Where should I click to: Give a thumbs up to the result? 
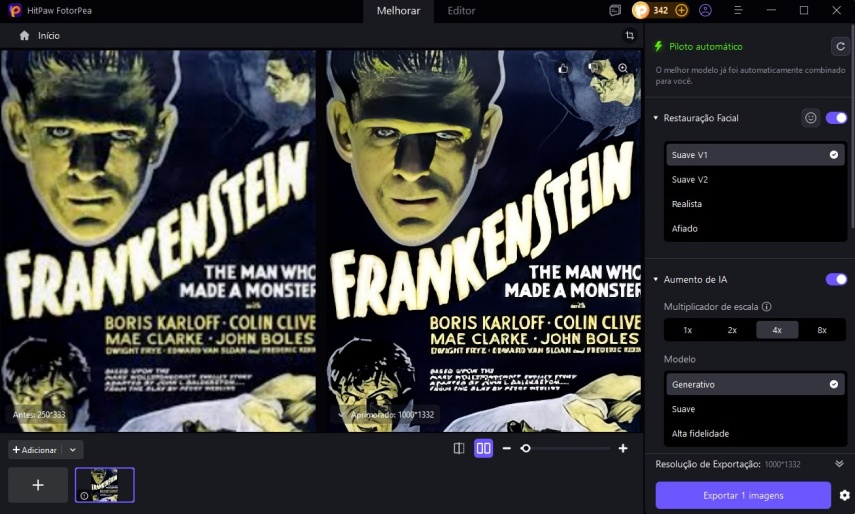(564, 68)
